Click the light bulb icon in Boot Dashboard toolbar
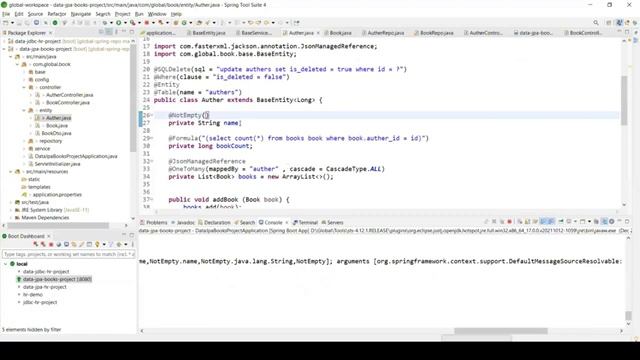640x360 pixels. [97, 244]
